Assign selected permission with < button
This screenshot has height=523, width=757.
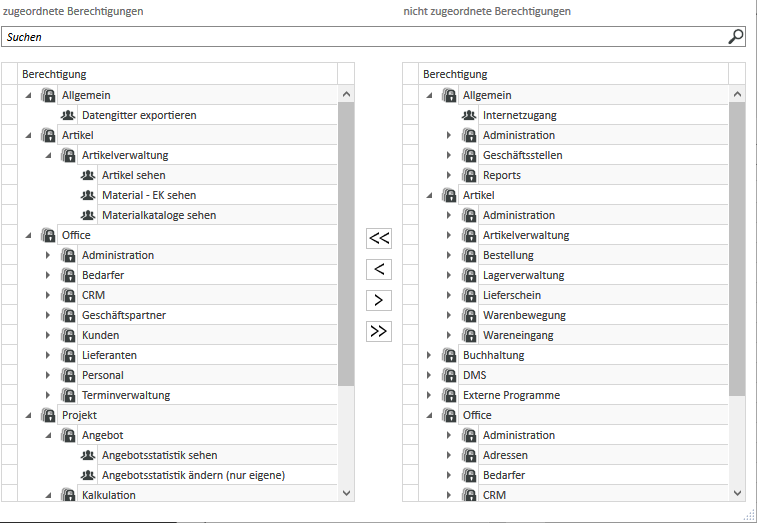point(379,269)
